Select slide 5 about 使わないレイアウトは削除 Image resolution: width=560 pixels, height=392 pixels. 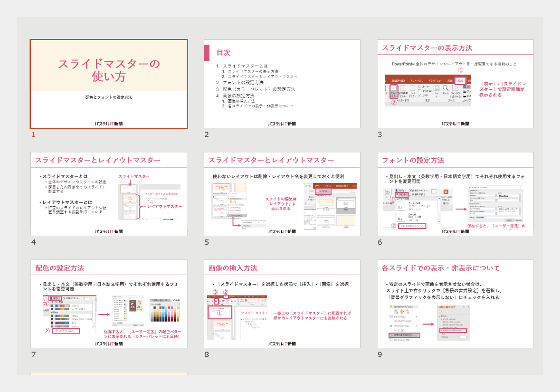(282, 194)
